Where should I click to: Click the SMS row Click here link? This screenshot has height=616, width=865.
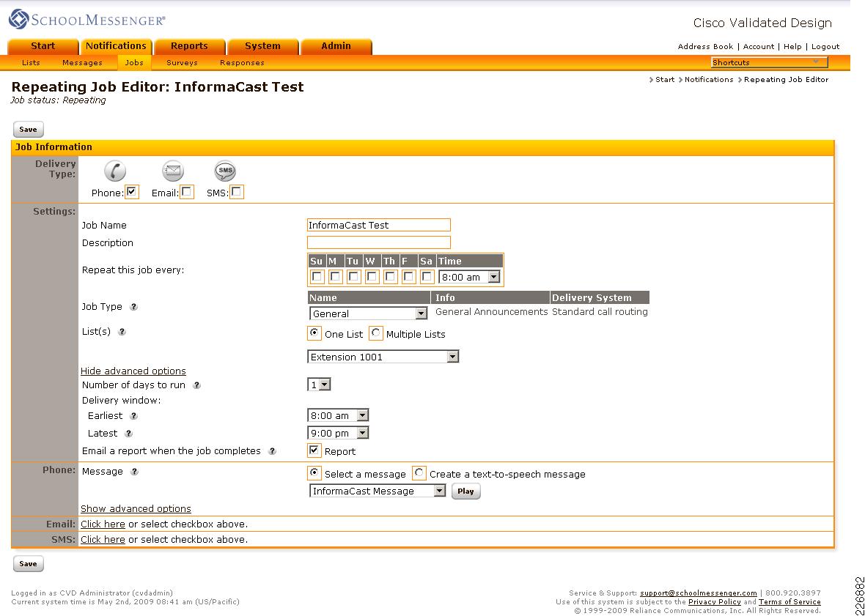(103, 540)
